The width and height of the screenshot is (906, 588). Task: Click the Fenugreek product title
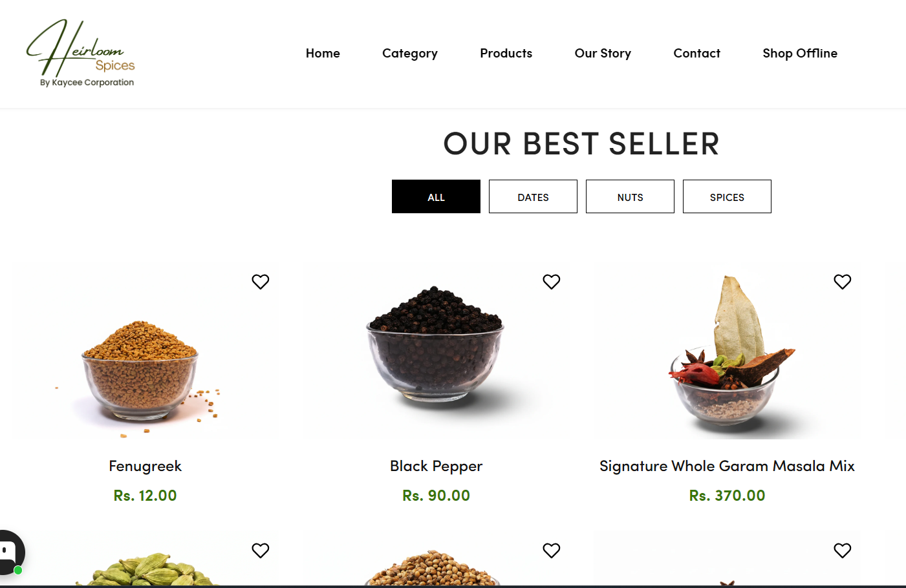point(145,467)
